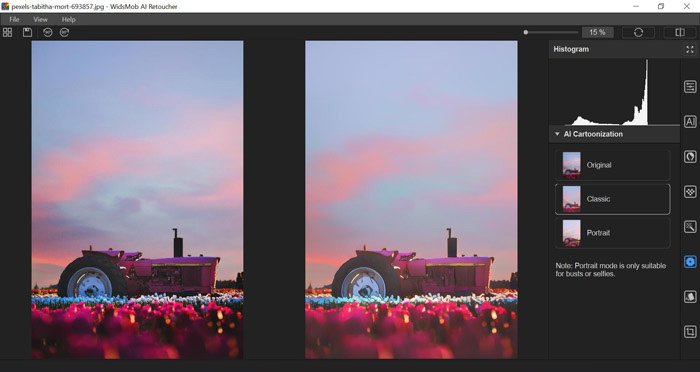This screenshot has height=372, width=700.
Task: Click the original image preview on left
Action: [138, 200]
